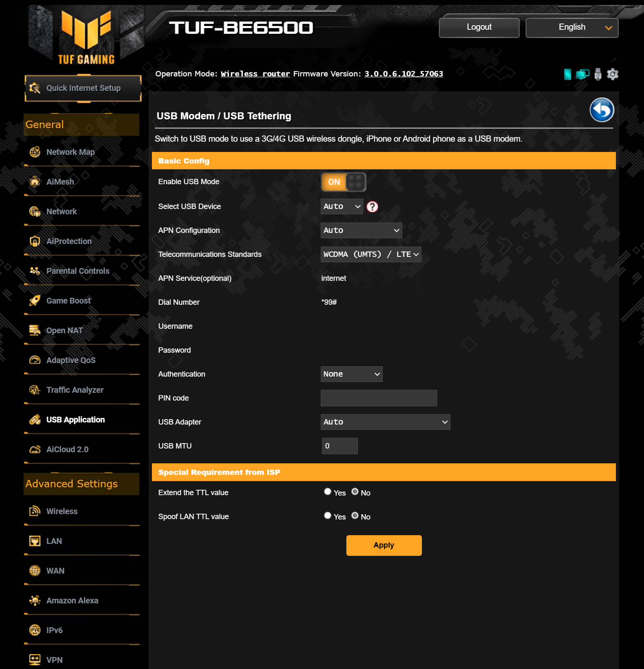
Task: Select No for Spoof LAN TTL value
Action: pos(355,515)
